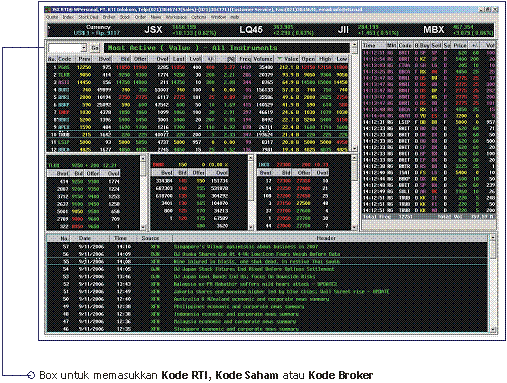The width and height of the screenshot is (507, 383).
Task: Open news item 46 Singapore economic news summary
Action: [x=267, y=329]
